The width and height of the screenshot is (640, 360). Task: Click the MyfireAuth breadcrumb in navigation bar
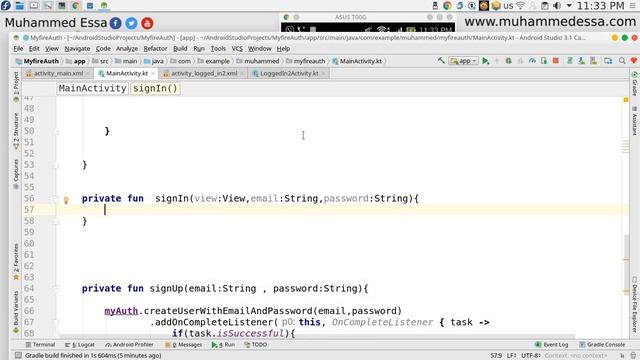click(37, 61)
